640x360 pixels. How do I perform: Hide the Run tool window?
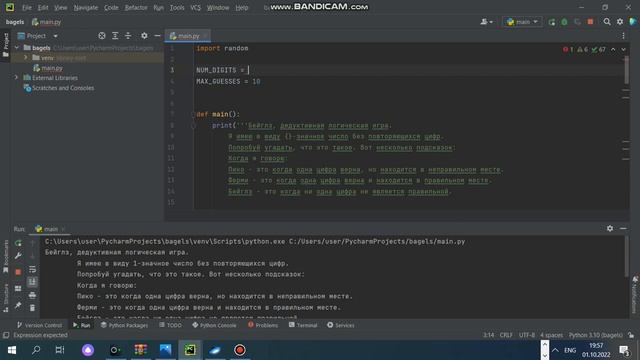tap(623, 229)
